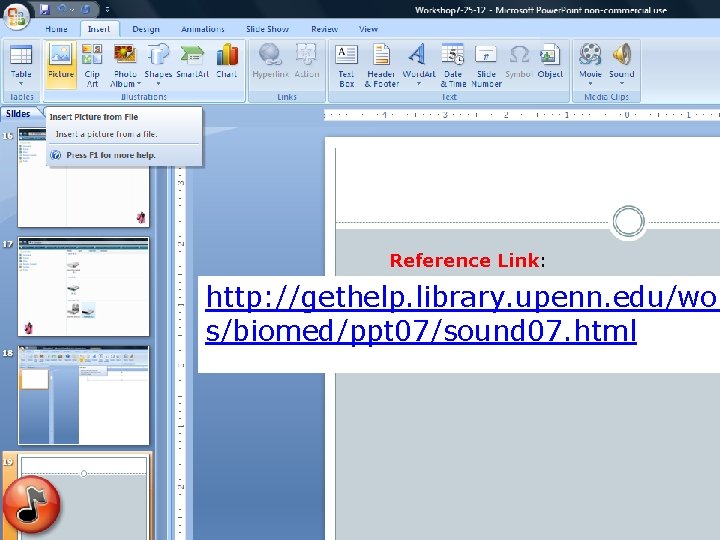Open the gethelp.library.upenn.edu sound07 link
This screenshot has height=540, width=720.
[x=459, y=314]
